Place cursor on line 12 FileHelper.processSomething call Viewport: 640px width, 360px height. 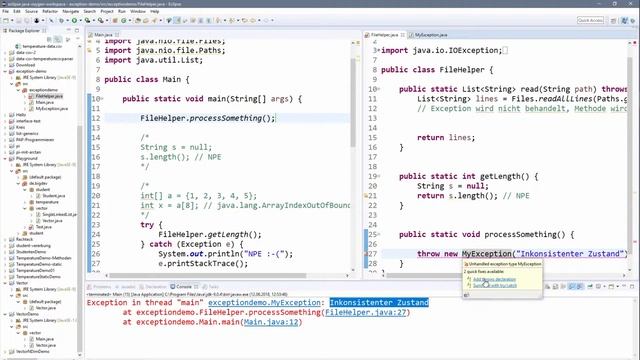pyautogui.click(x=207, y=118)
